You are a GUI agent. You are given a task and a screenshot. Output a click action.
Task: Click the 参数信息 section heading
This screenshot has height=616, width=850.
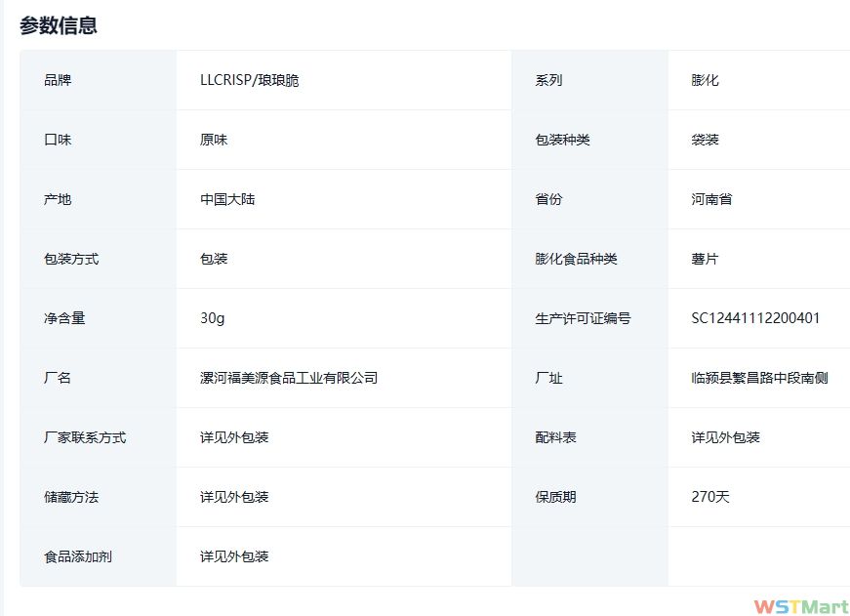click(x=59, y=25)
